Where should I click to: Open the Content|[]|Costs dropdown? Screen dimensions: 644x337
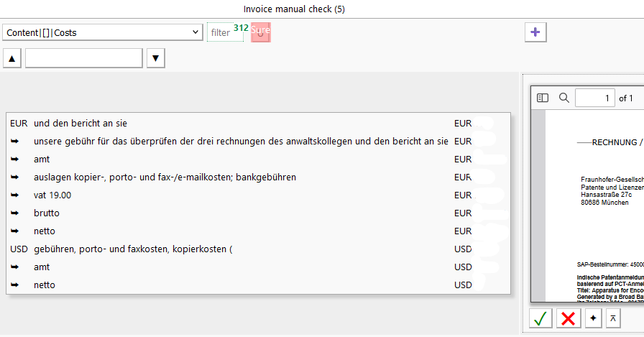pos(103,32)
